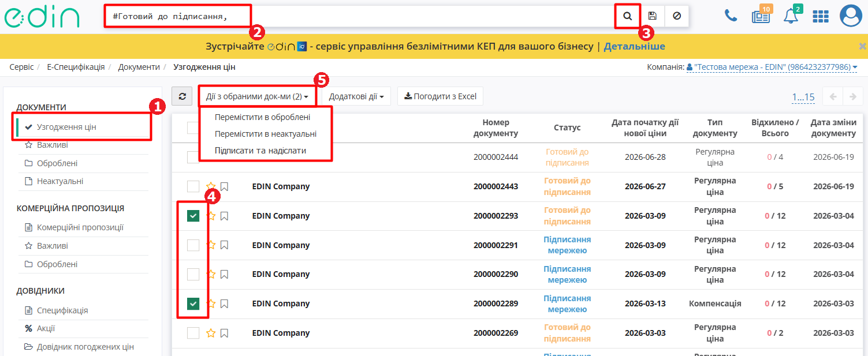Open the user profile avatar
Screen dimensions: 868x356
point(851,16)
